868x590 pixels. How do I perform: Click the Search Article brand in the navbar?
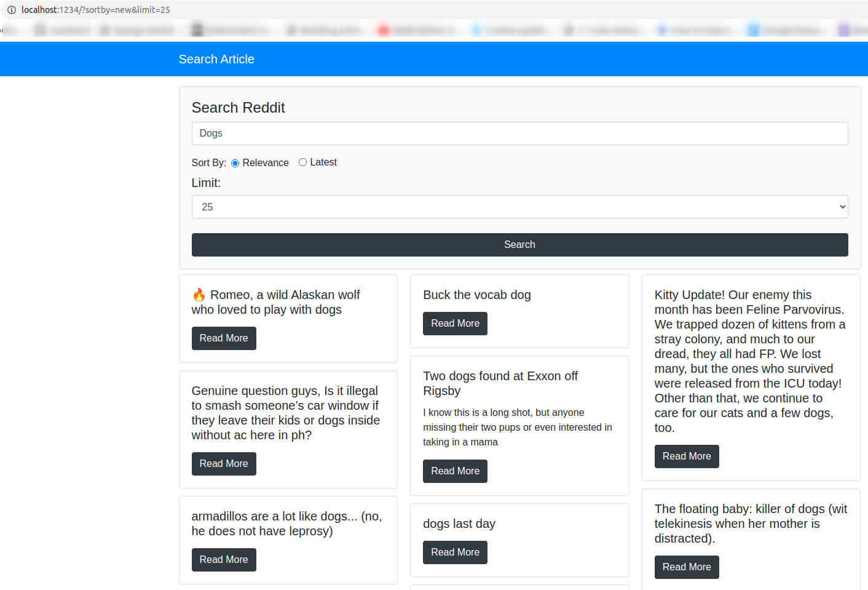(x=216, y=58)
